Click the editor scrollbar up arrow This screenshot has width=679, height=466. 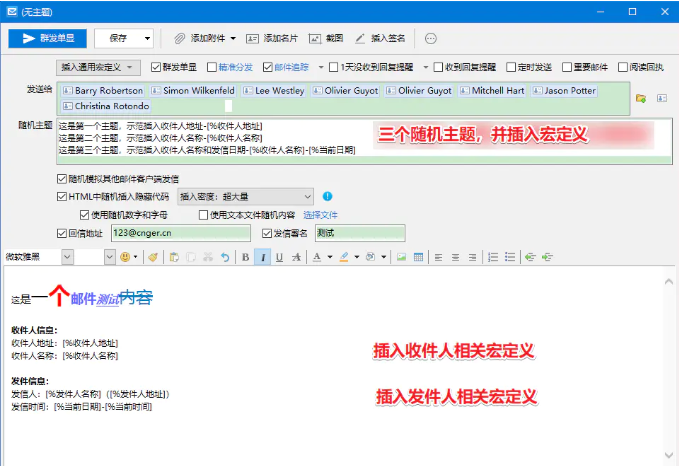669,282
